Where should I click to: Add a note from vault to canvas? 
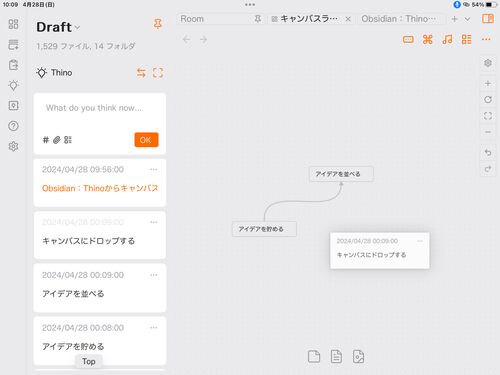click(x=336, y=356)
